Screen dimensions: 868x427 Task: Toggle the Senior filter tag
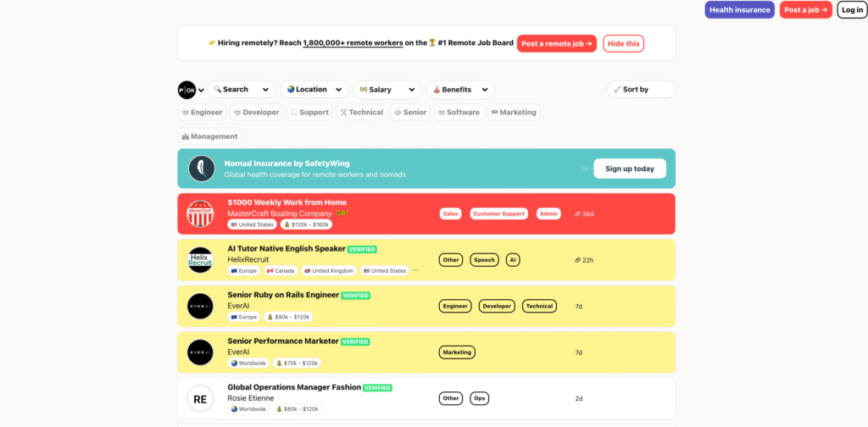pos(410,113)
